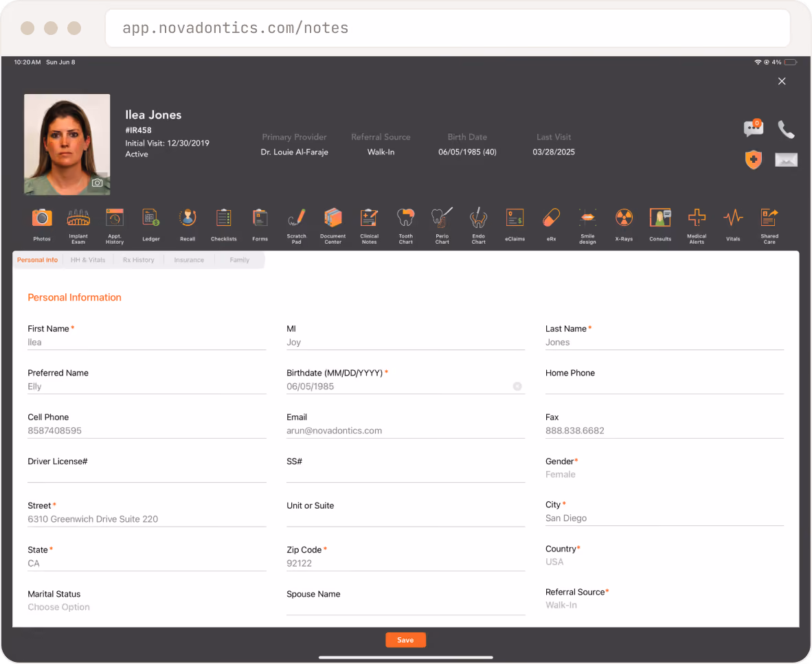
Task: Click the browser address bar
Action: 447,28
